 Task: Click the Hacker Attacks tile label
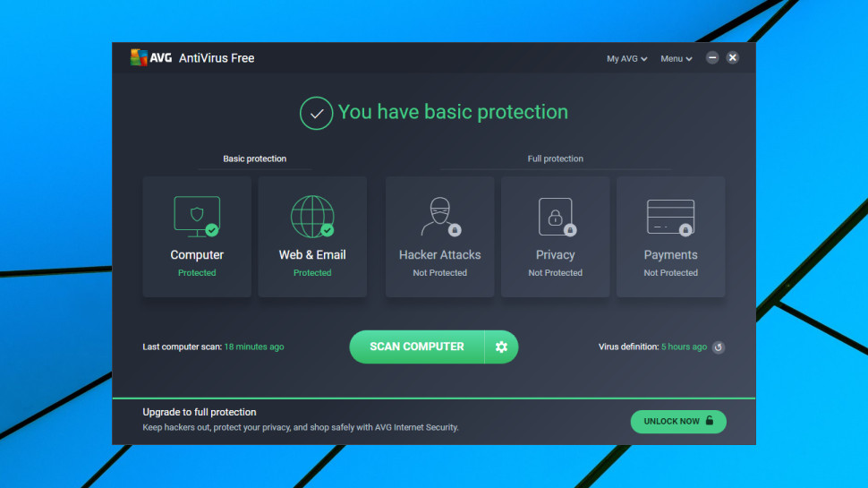click(x=440, y=255)
